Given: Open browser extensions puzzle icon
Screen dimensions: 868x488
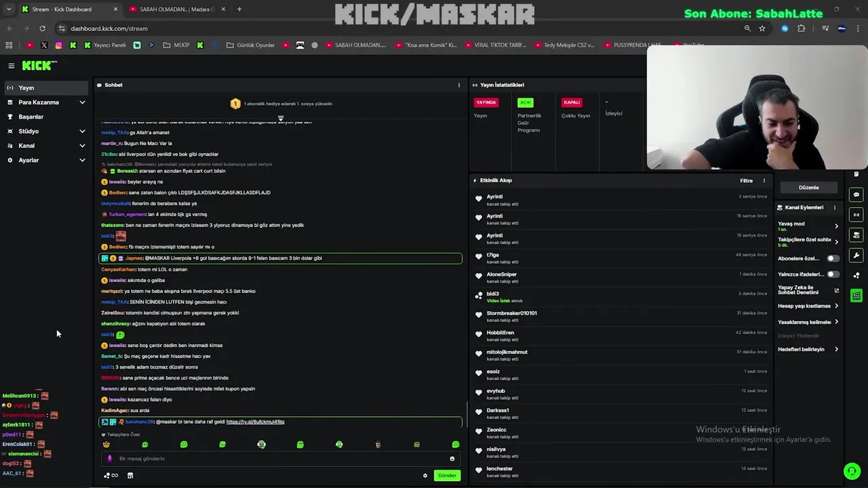Looking at the screenshot, I should pos(801,28).
